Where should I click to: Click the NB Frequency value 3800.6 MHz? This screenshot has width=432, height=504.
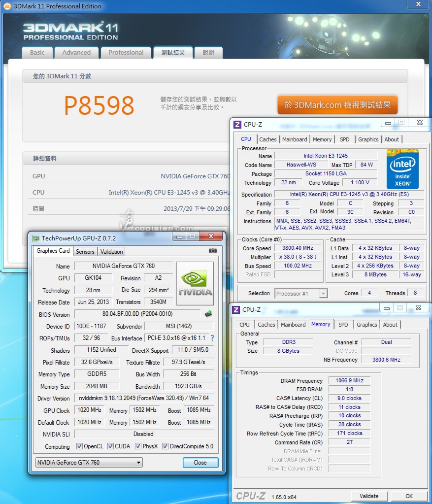386,360
